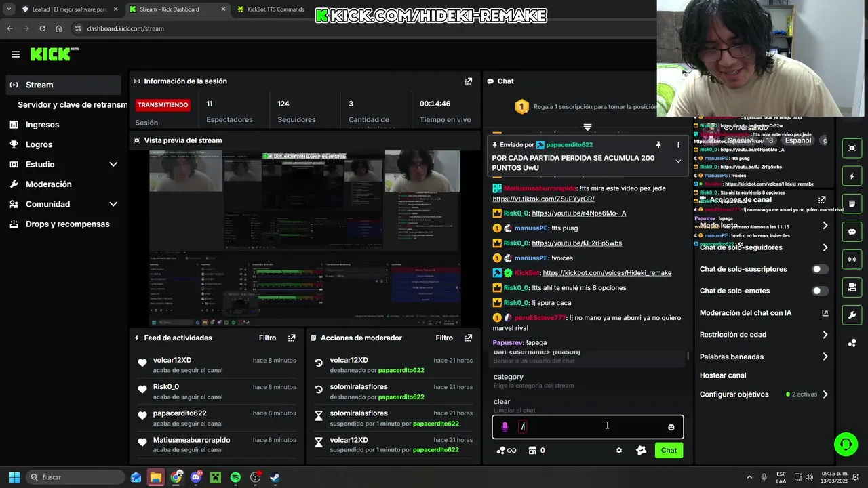Open the green headset support button
The image size is (868, 488).
[x=846, y=445]
